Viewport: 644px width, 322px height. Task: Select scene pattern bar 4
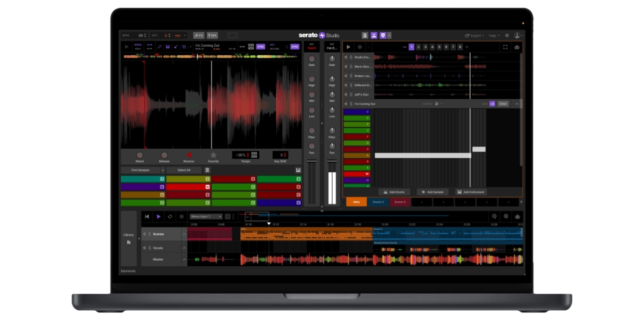click(432, 47)
